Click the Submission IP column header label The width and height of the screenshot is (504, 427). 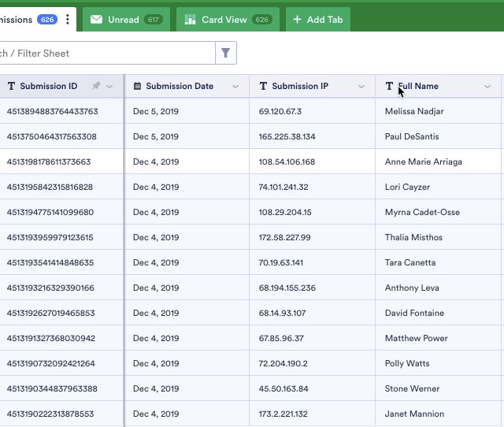(300, 86)
